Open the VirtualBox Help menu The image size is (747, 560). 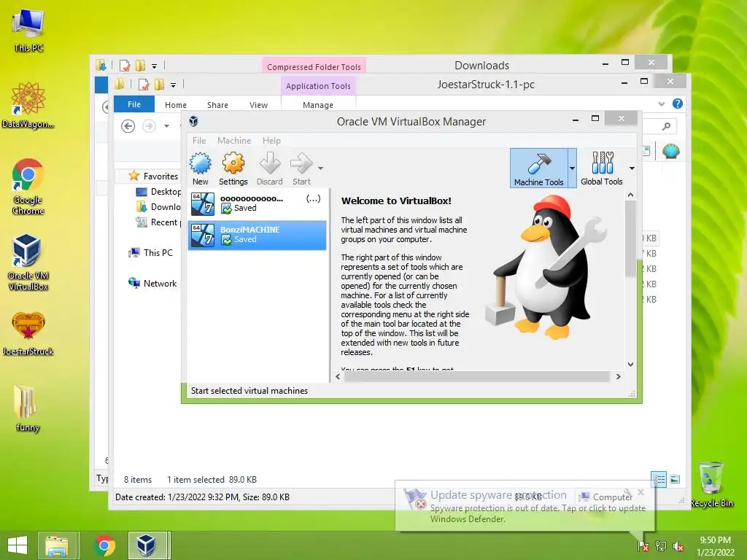pyautogui.click(x=271, y=141)
